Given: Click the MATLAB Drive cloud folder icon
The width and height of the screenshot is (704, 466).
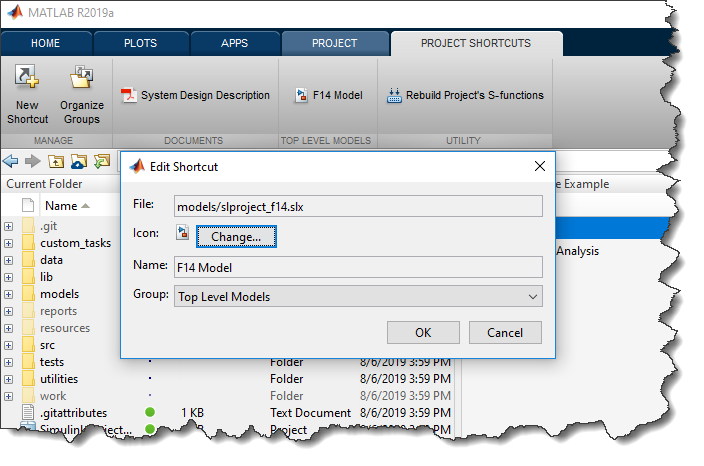Looking at the screenshot, I should click(x=78, y=162).
